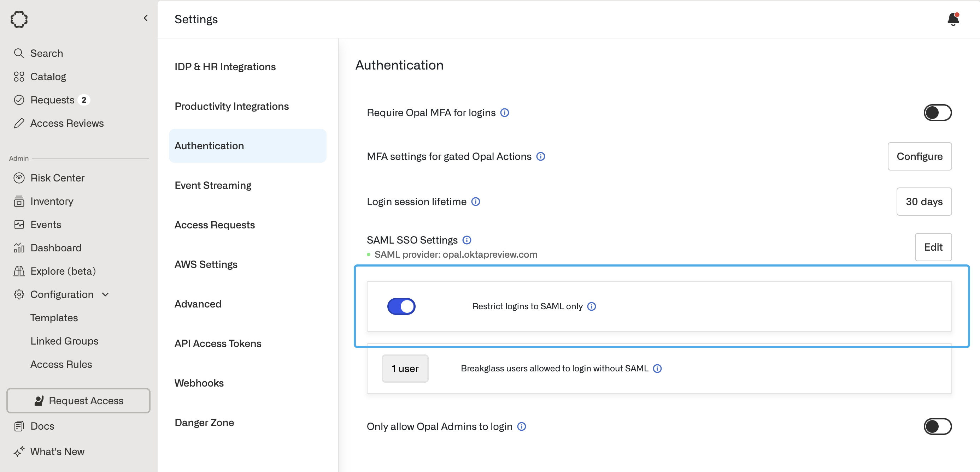Collapse the left sidebar with arrow
This screenshot has height=472, width=980.
tap(146, 18)
